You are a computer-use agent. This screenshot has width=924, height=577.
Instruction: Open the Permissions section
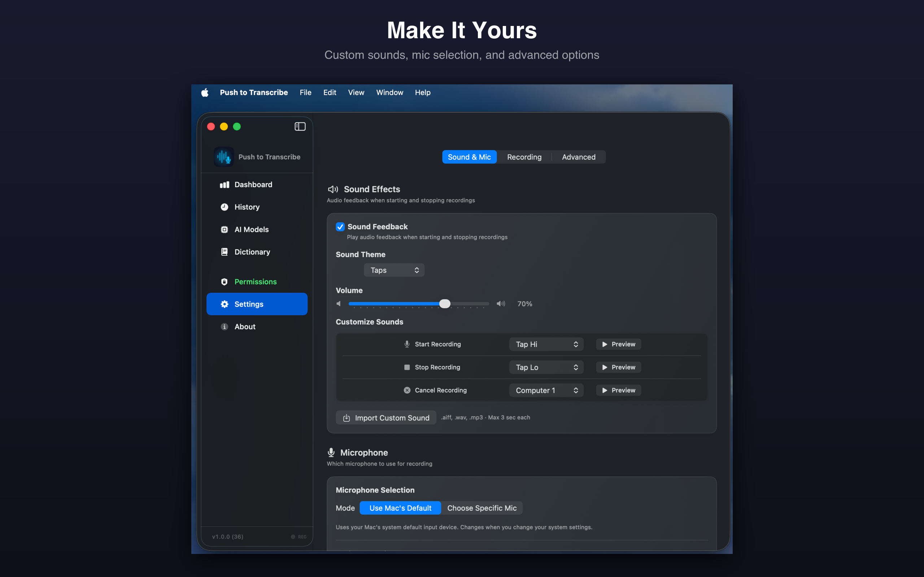coord(256,282)
